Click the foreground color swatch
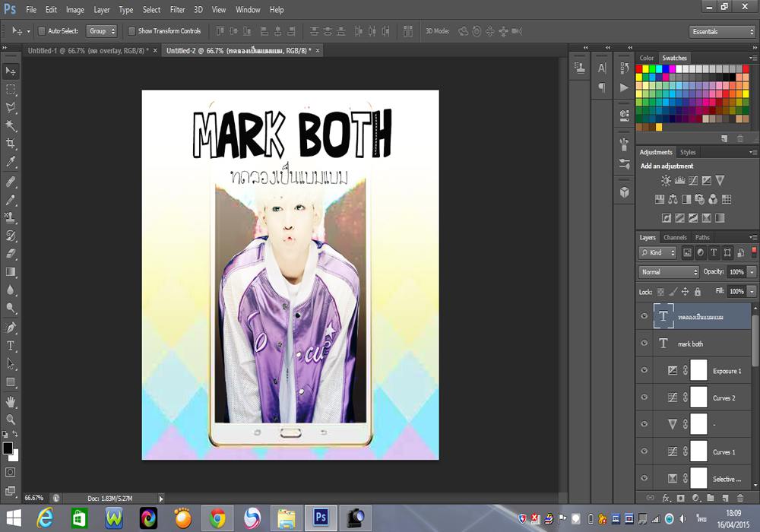760x532 pixels. tap(8, 448)
